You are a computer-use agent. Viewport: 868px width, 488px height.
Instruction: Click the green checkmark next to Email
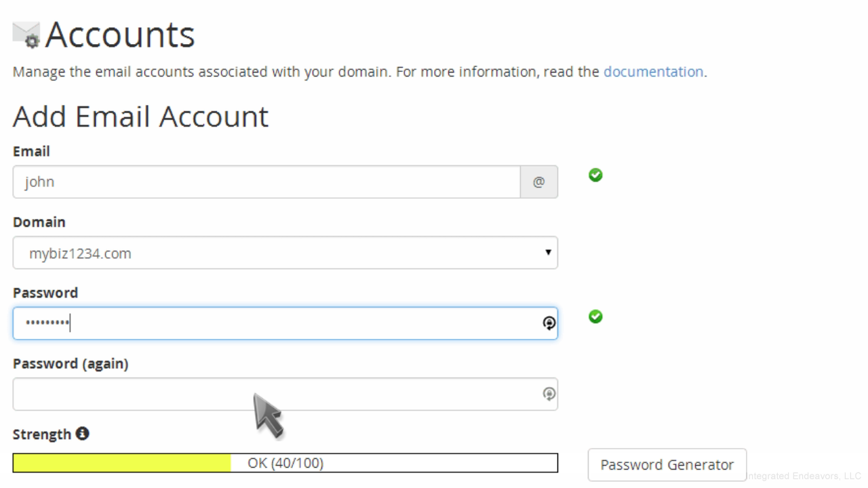click(595, 175)
